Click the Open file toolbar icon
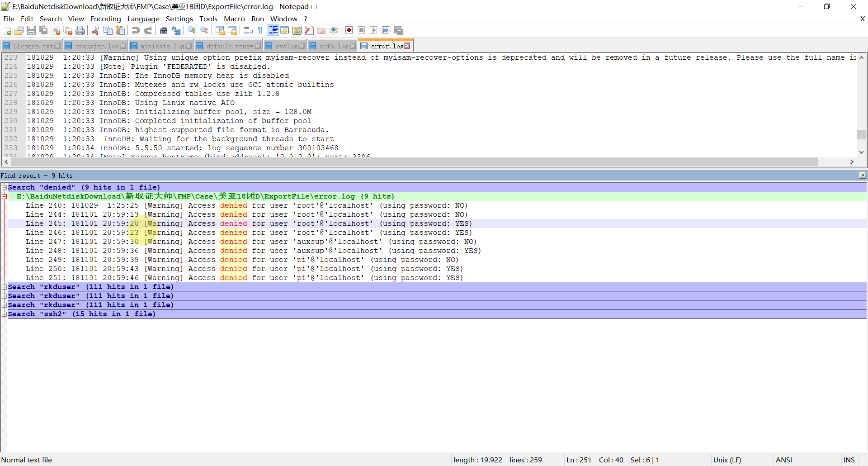 tap(19, 30)
